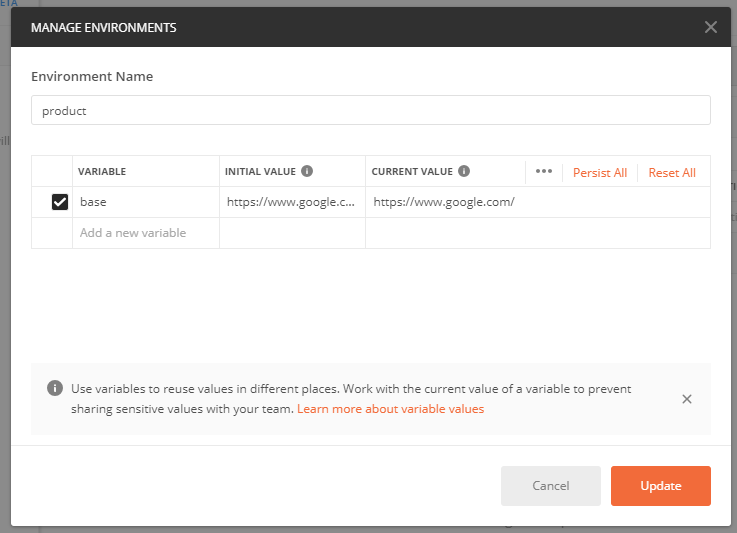Dismiss the variables tip banner

coord(686,399)
